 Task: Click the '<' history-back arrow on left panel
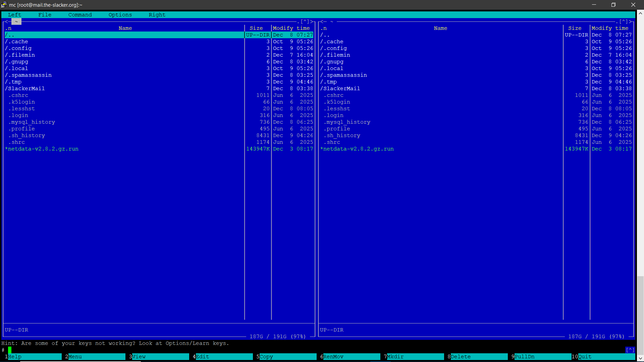pos(6,21)
